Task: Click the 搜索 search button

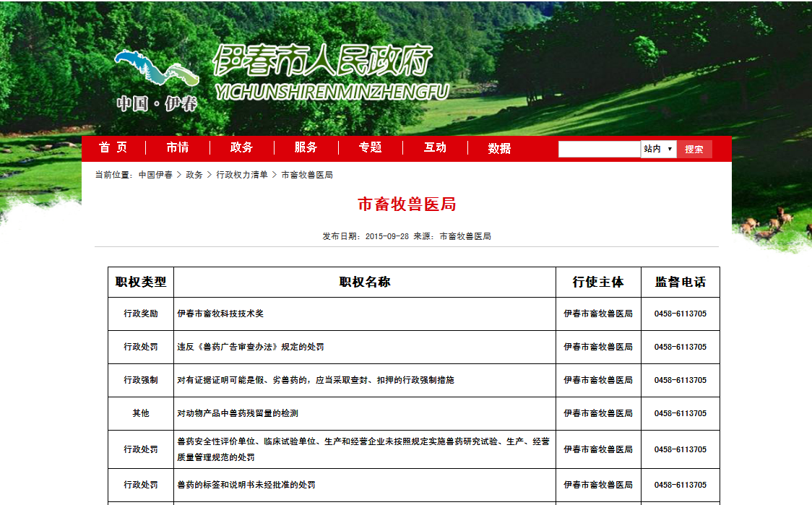Action: click(x=694, y=149)
